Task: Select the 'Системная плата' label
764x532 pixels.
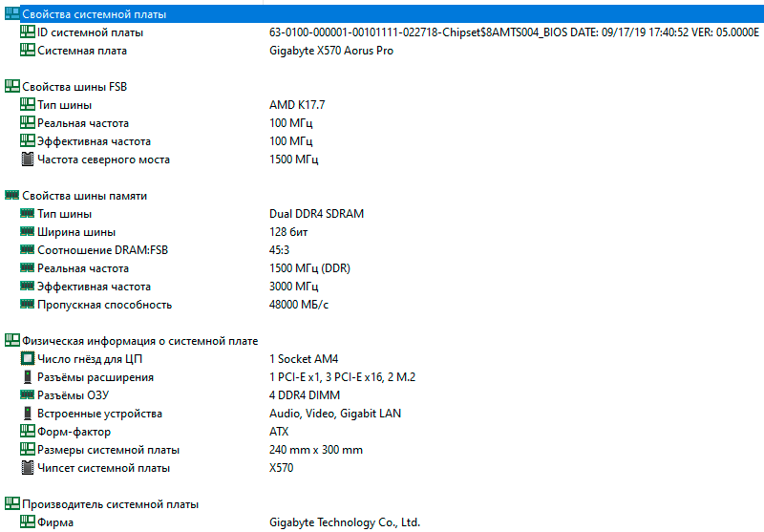Action: [82, 51]
